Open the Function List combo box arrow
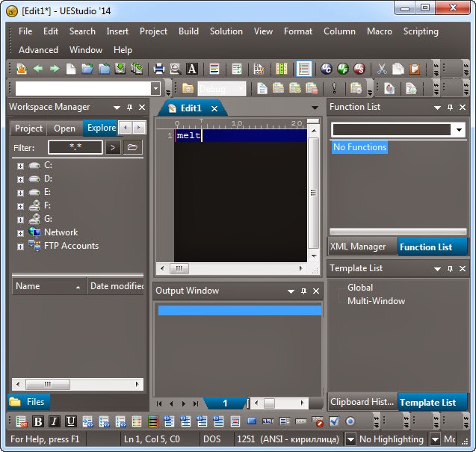 (x=459, y=130)
